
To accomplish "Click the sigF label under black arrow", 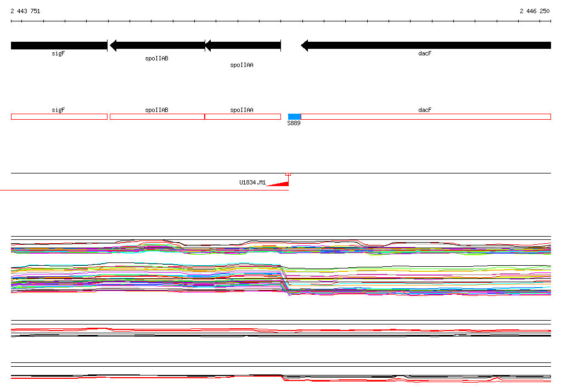I will pos(58,53).
